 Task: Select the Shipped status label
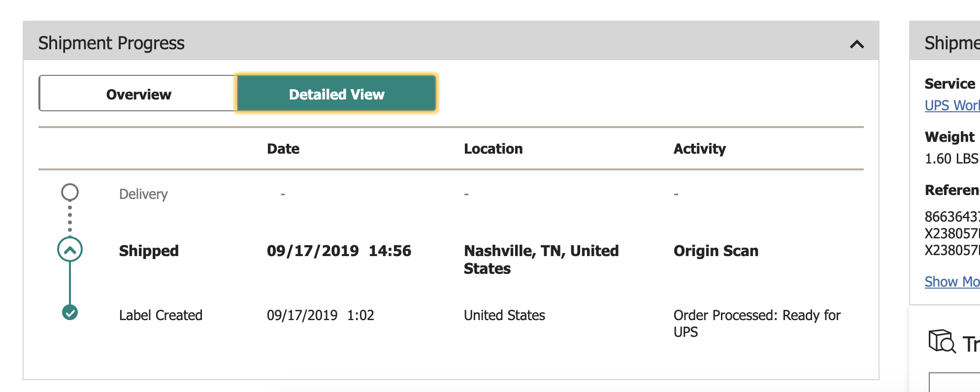149,251
